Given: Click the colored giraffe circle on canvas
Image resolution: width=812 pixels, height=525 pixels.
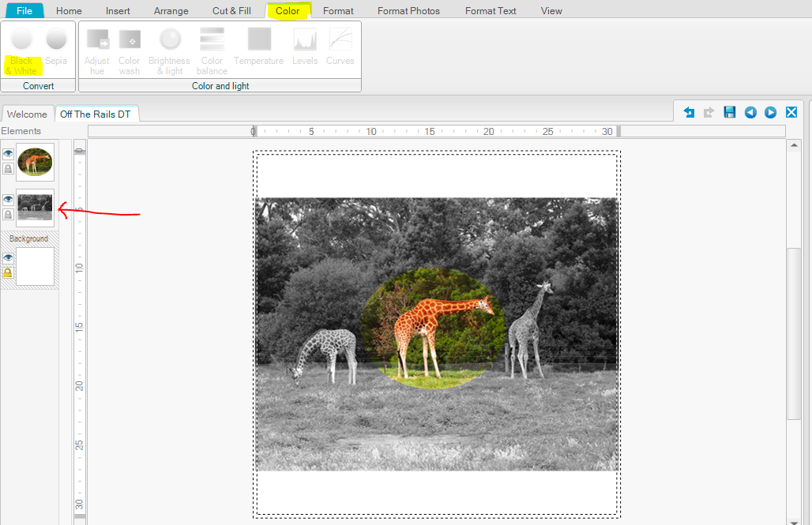Looking at the screenshot, I should [x=433, y=328].
